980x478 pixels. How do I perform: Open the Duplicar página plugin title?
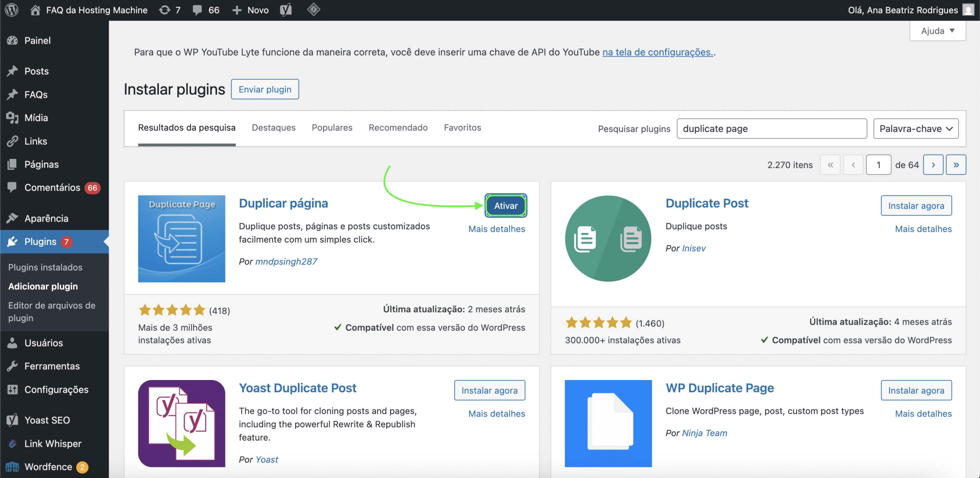tap(283, 203)
